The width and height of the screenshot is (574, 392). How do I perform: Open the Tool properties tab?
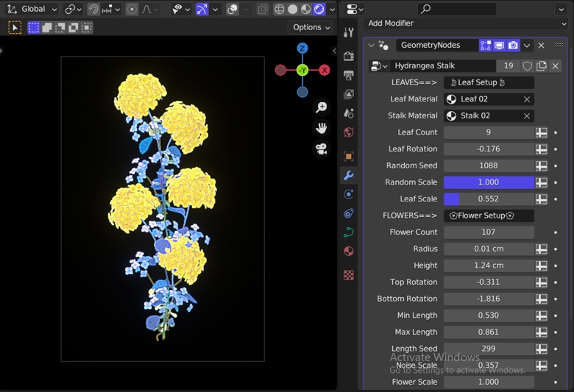tap(349, 32)
